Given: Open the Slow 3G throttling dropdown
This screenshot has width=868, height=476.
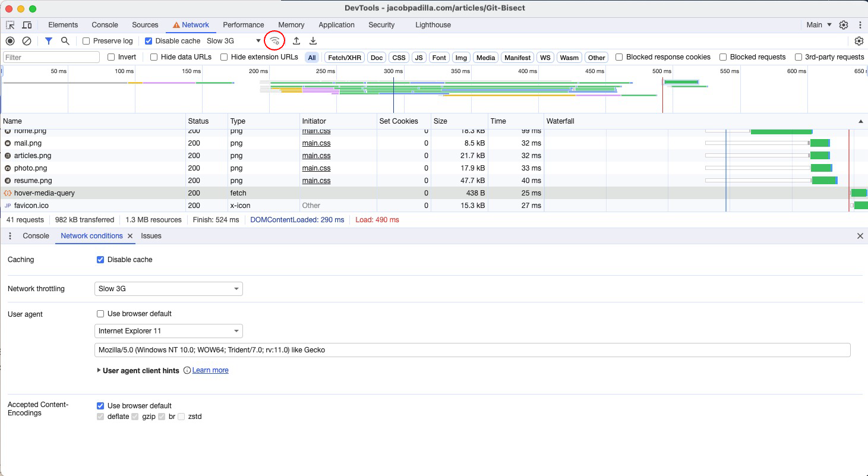Looking at the screenshot, I should (x=168, y=288).
